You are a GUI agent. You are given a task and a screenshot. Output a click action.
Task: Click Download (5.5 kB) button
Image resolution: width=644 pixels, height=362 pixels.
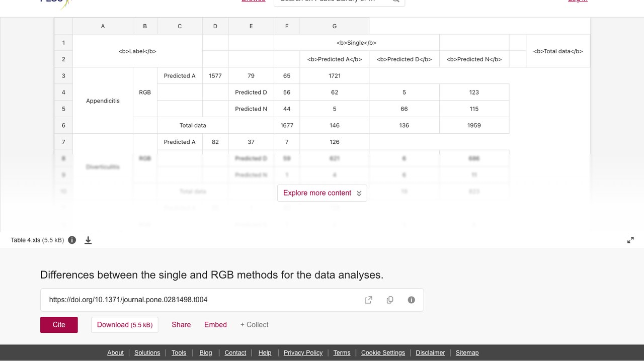tap(125, 325)
